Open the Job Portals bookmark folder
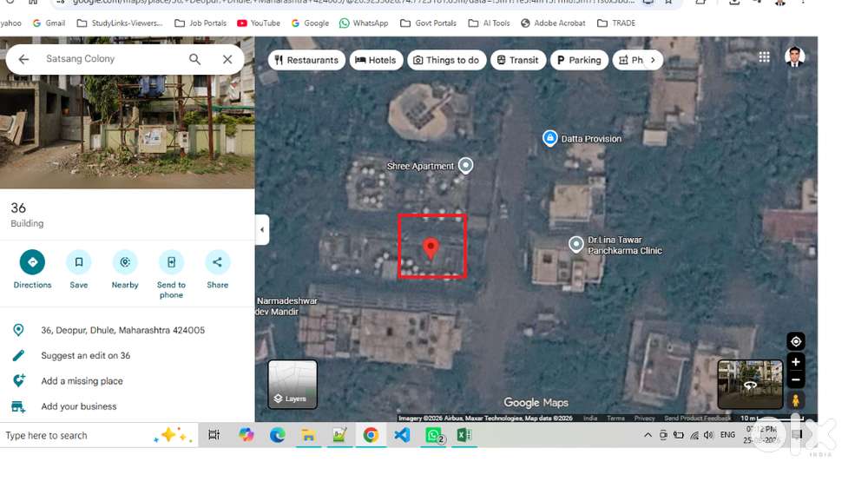868x488 pixels. (201, 23)
